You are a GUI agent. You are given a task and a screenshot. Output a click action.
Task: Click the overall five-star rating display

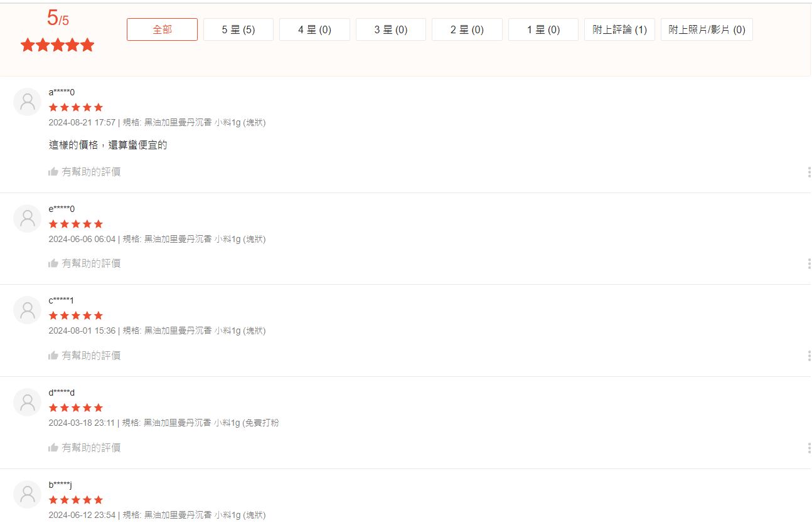(x=57, y=45)
